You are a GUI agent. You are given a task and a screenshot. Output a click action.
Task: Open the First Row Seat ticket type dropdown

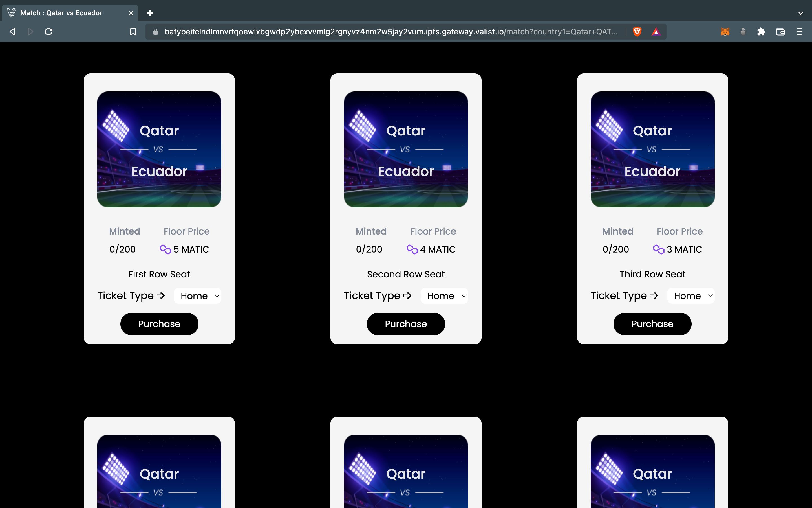tap(198, 296)
